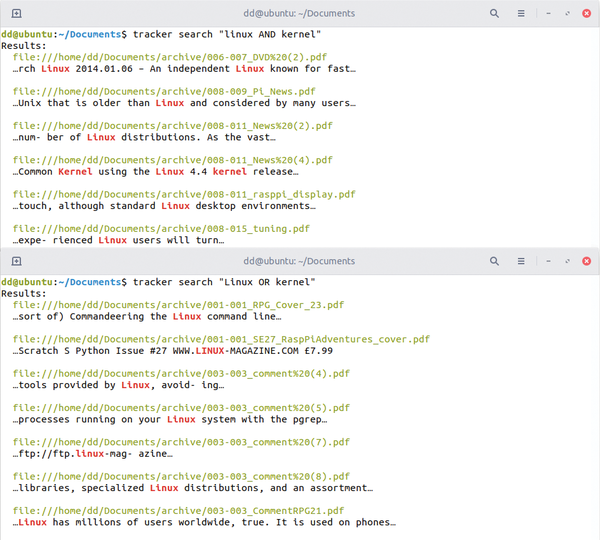
Task: Restore the bottom terminal window
Action: (x=567, y=261)
